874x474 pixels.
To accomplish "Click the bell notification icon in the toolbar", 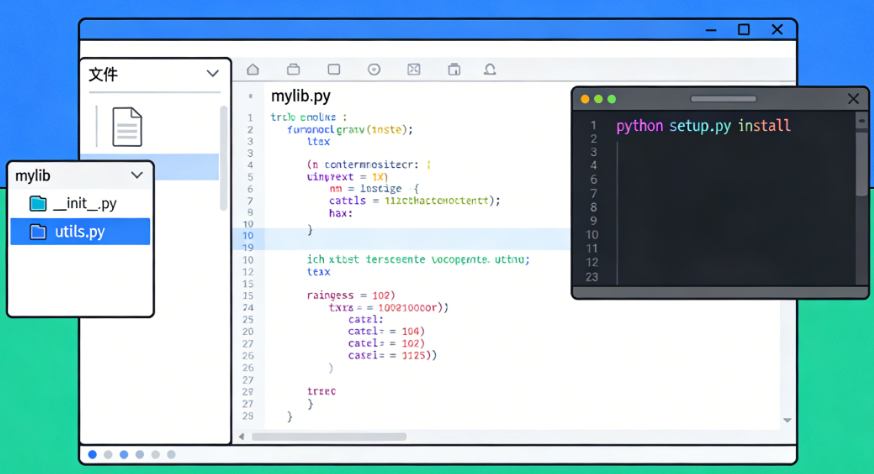I will 490,69.
